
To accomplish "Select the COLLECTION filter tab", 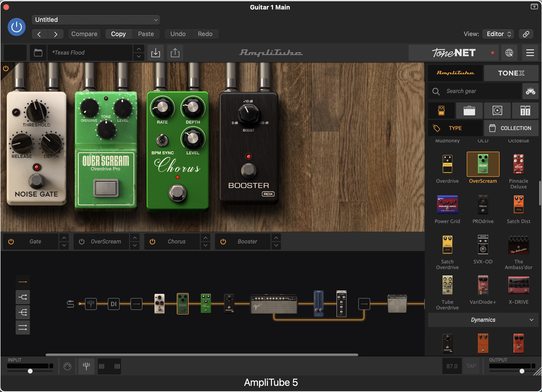I will (x=511, y=128).
